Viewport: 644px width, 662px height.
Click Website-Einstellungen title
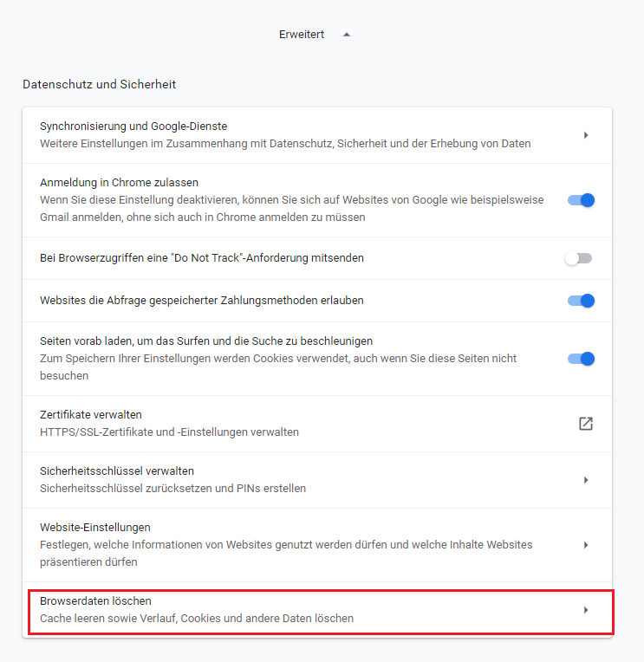pos(95,528)
